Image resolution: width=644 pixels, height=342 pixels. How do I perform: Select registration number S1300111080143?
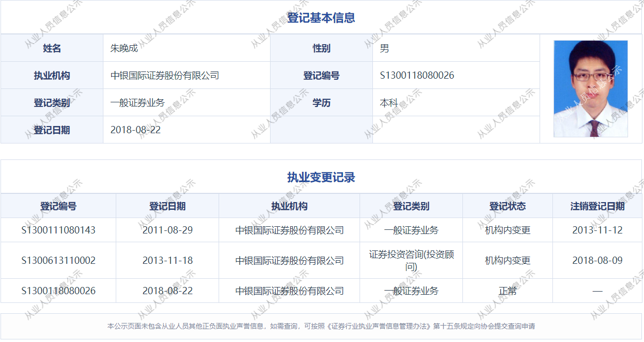(x=58, y=230)
